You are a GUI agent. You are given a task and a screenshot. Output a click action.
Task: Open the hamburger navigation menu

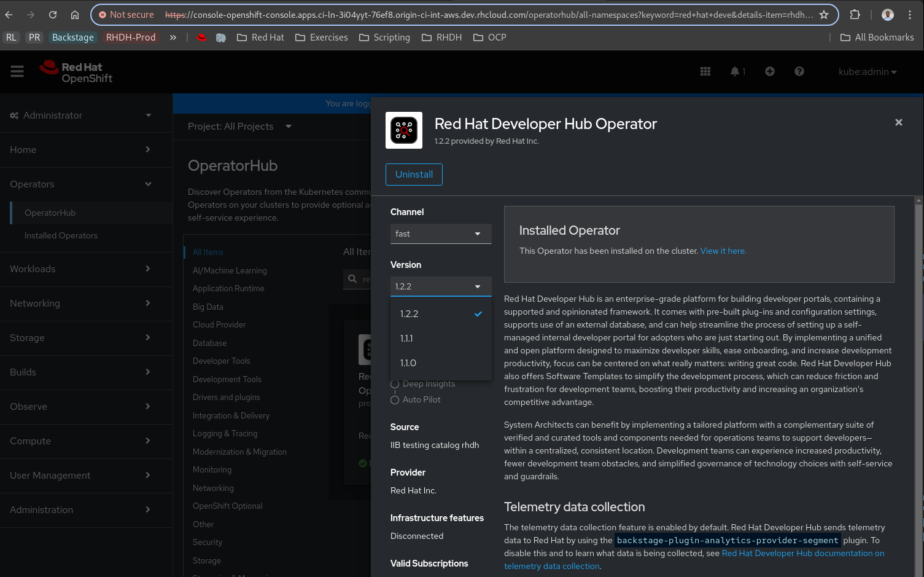pyautogui.click(x=17, y=72)
